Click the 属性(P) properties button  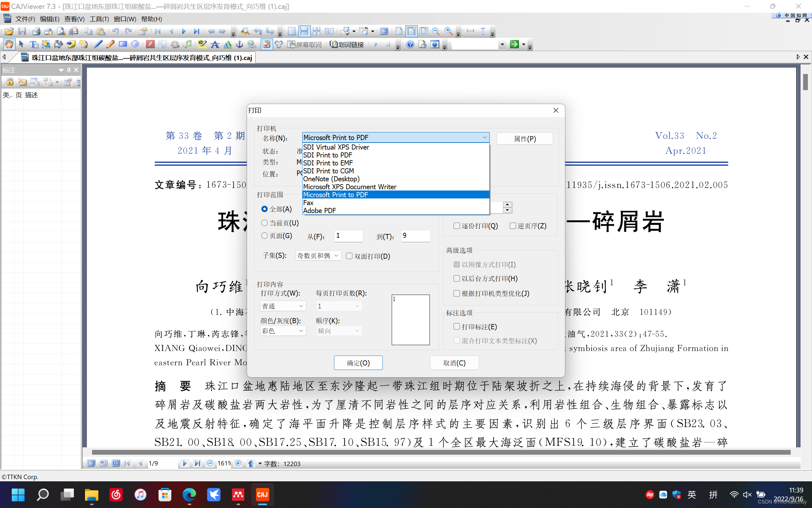coord(525,138)
